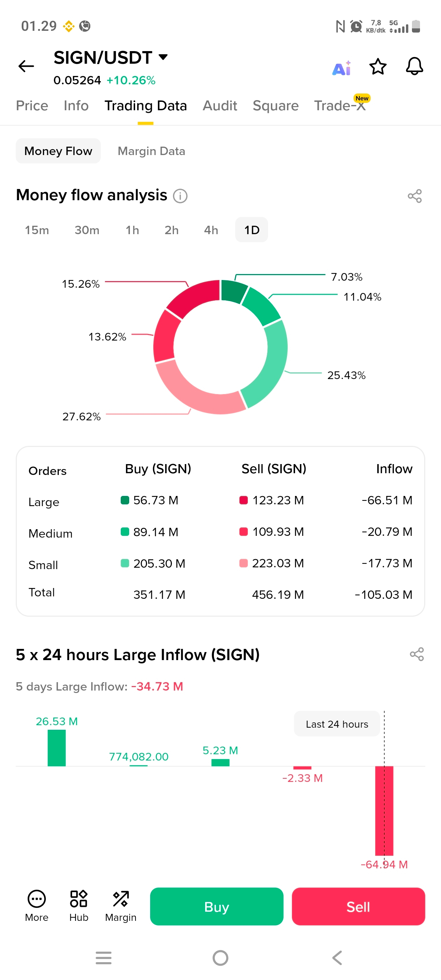Open the Audit tab

point(219,105)
